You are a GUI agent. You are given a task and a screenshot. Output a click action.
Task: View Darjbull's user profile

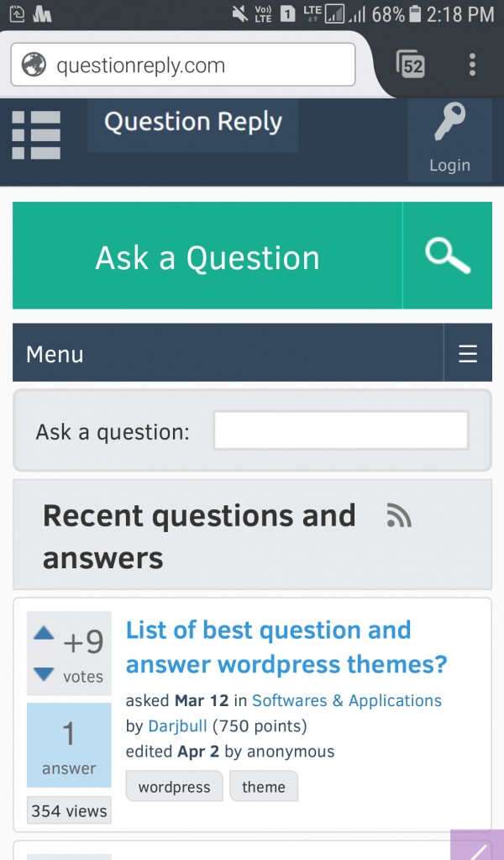coord(177,725)
